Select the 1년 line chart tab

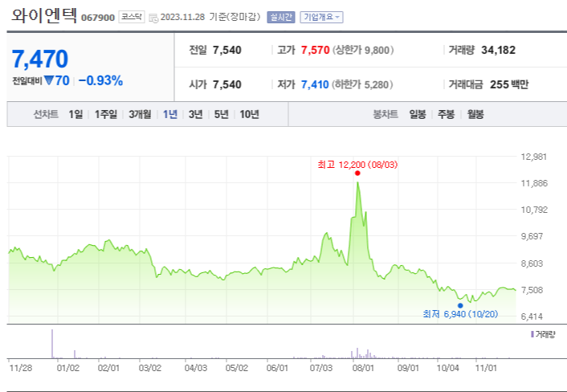tap(170, 114)
